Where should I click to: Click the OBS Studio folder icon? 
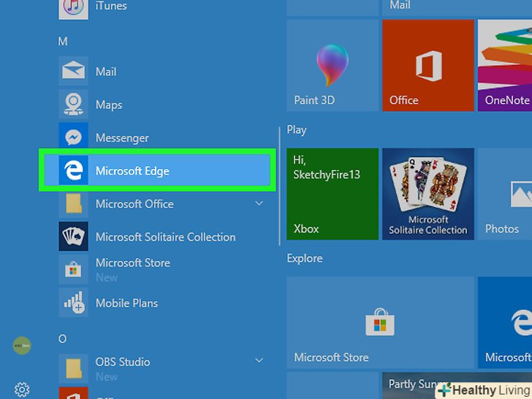coord(73,368)
